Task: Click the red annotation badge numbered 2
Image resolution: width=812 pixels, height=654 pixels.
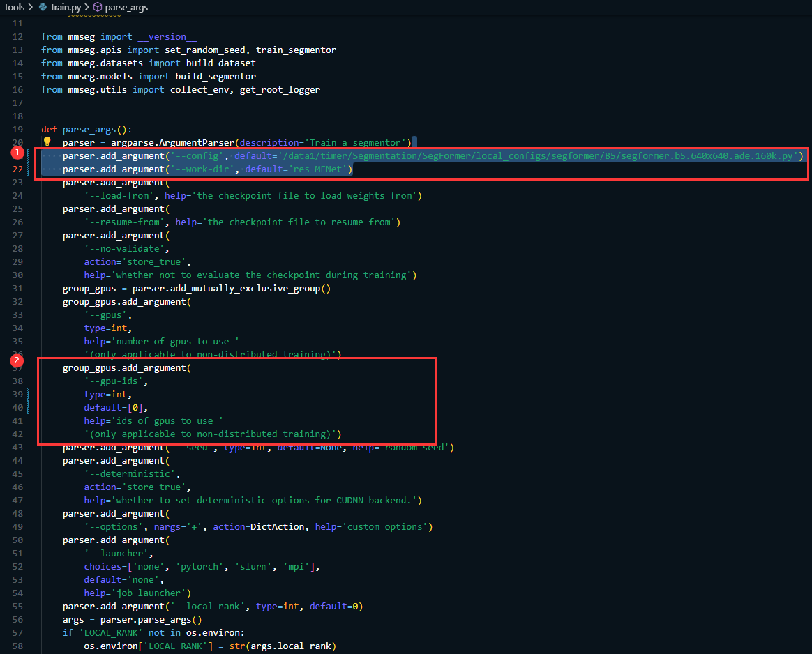Action: coord(16,360)
